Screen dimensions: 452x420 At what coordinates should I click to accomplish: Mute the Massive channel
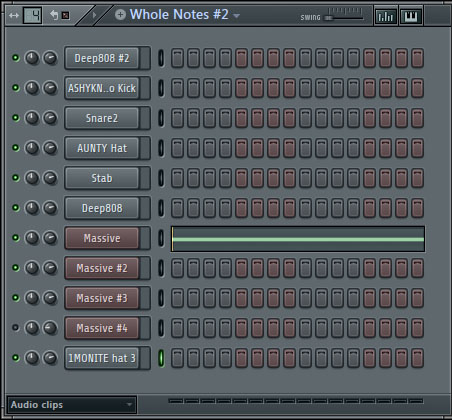coord(15,238)
